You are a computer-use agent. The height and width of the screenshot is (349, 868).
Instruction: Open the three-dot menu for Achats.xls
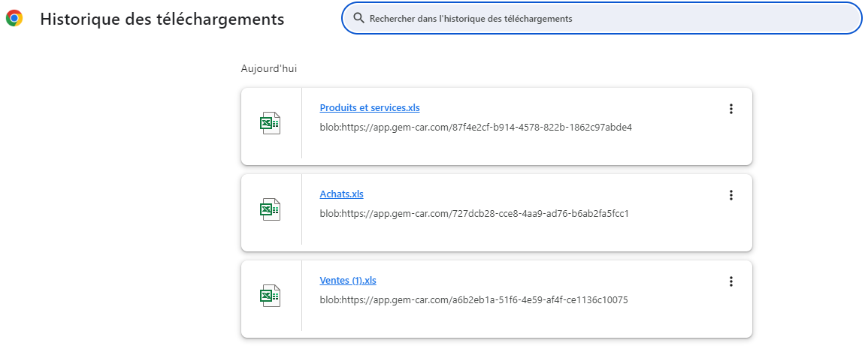730,195
